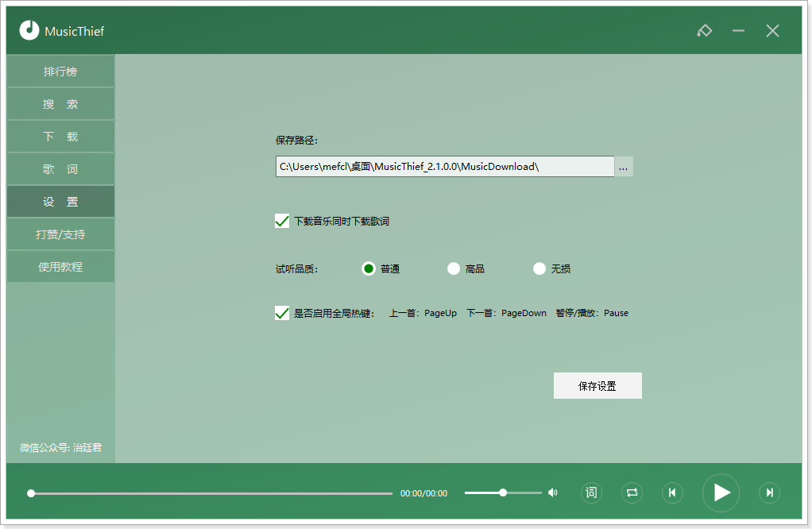Select the 设置 settings tab
Image resolution: width=812 pixels, height=529 pixels.
click(60, 202)
